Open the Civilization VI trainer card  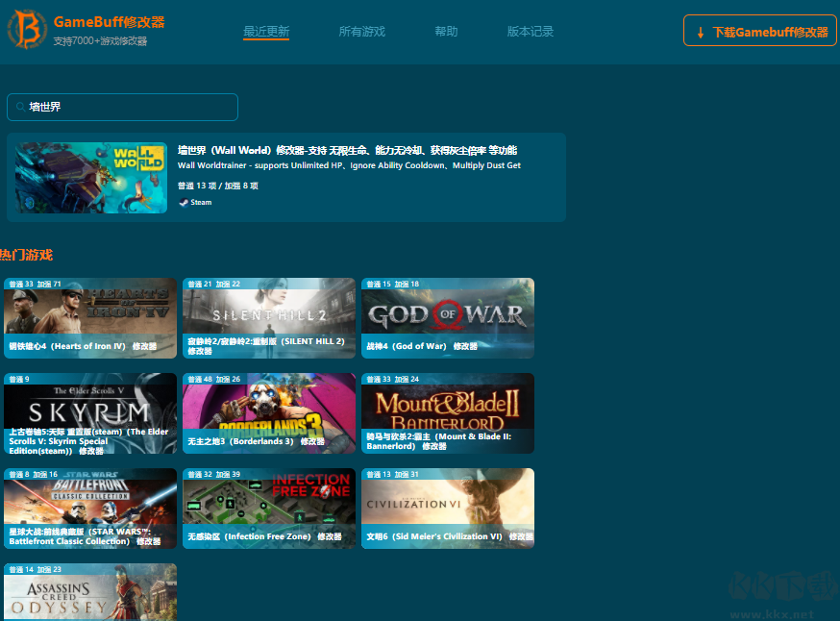pyautogui.click(x=448, y=509)
